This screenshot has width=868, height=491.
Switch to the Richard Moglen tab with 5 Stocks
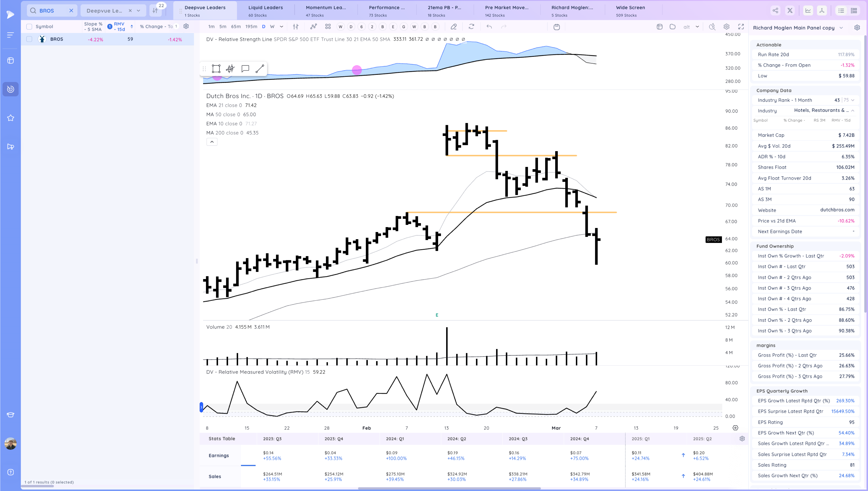572,11
